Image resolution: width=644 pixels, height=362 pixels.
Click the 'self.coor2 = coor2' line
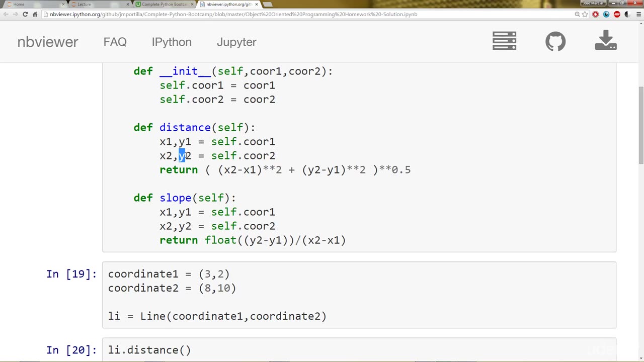[217, 99]
